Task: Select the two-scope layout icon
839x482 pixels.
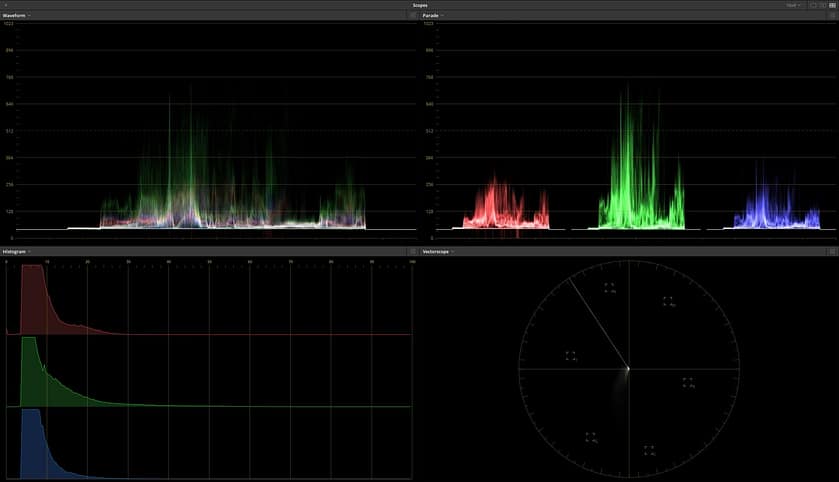Action: (x=822, y=5)
